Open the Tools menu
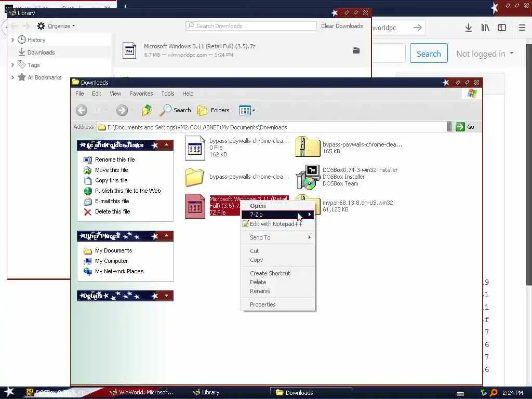 tap(168, 94)
